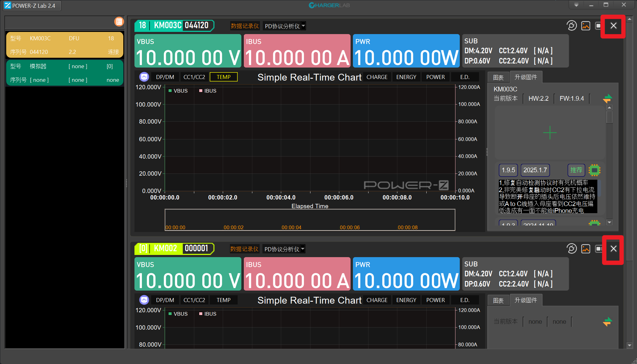Click KM003C SUB readings panel
The height and width of the screenshot is (364, 637).
(515, 51)
